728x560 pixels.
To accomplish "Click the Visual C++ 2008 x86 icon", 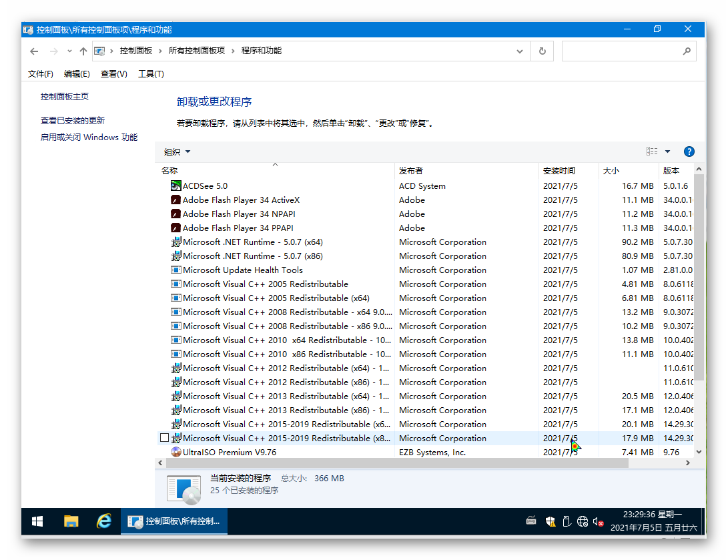I will coord(176,326).
